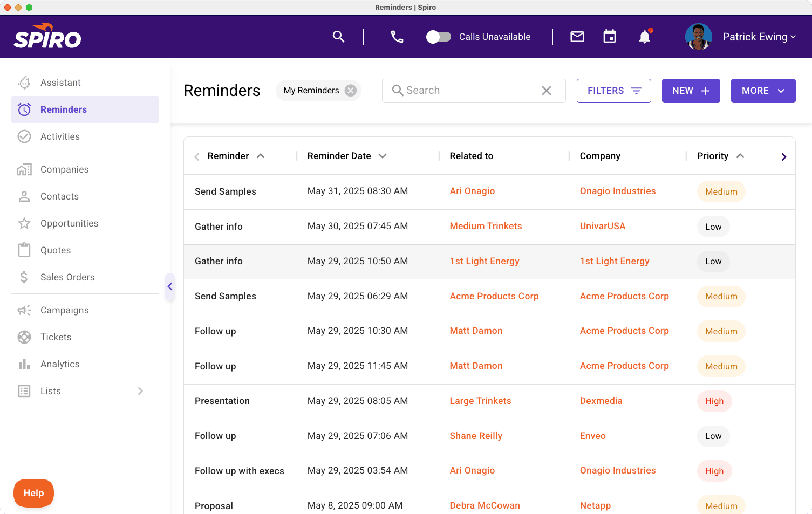Image resolution: width=812 pixels, height=514 pixels.
Task: Open the email envelope icon
Action: (x=577, y=37)
